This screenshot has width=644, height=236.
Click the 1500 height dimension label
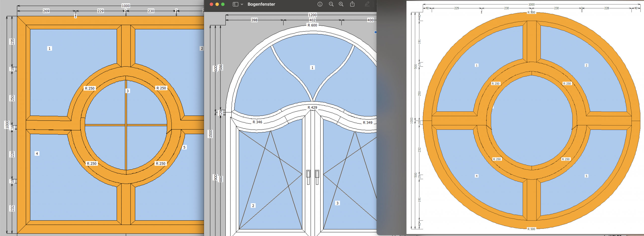tap(211, 134)
